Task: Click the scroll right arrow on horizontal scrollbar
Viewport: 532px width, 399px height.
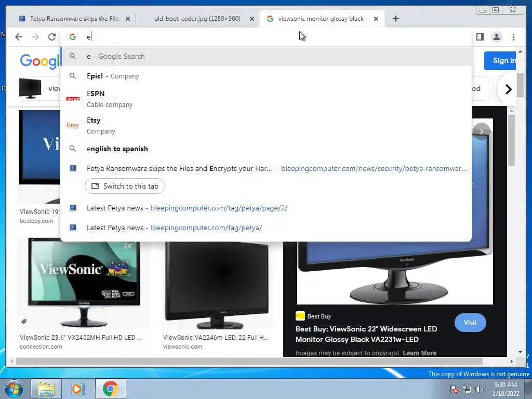Action: click(x=512, y=362)
